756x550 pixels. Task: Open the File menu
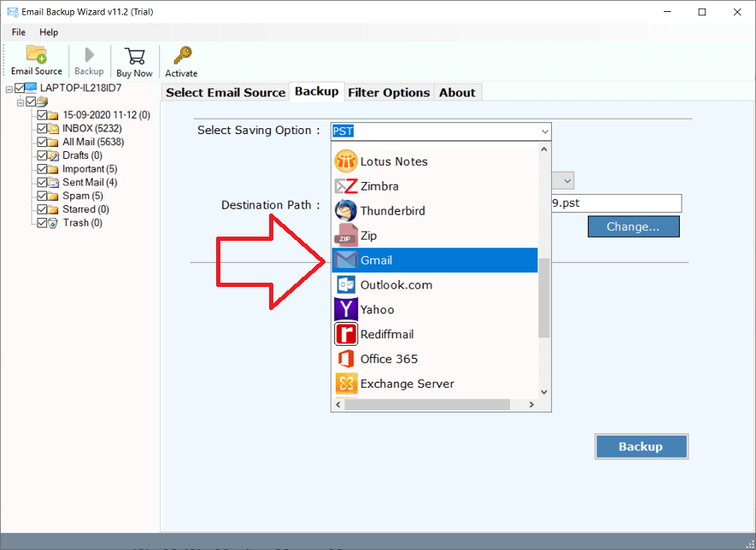(x=19, y=32)
